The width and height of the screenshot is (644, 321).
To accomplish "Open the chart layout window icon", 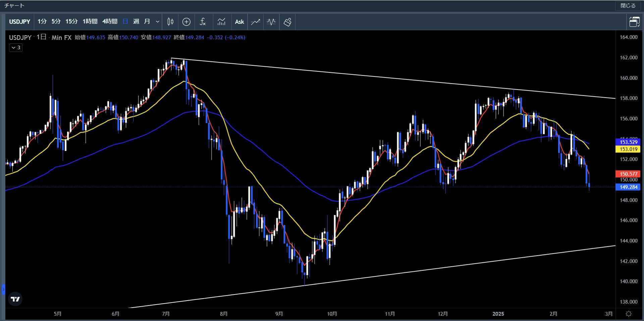I will coord(634,22).
